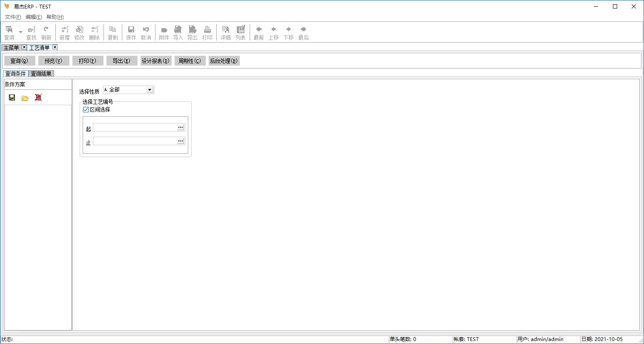
Task: Open the 文件(F) menu
Action: coord(13,17)
